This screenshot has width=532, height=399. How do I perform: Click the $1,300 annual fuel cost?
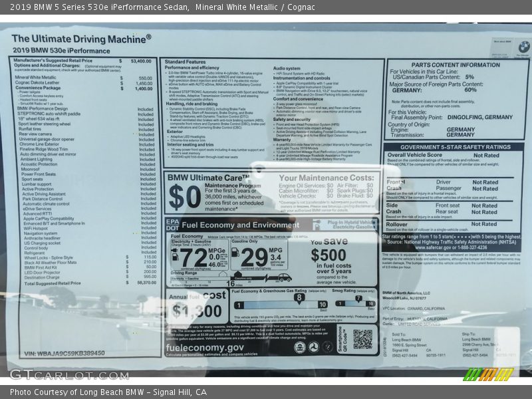197,311
